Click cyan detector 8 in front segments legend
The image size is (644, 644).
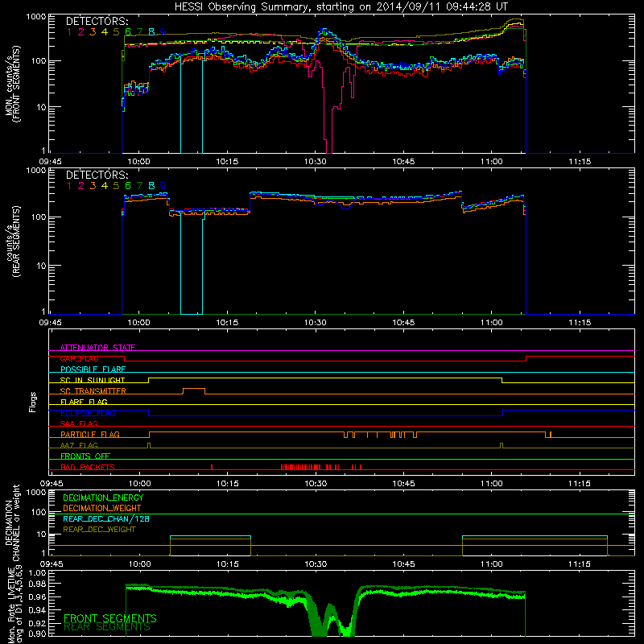(151, 31)
